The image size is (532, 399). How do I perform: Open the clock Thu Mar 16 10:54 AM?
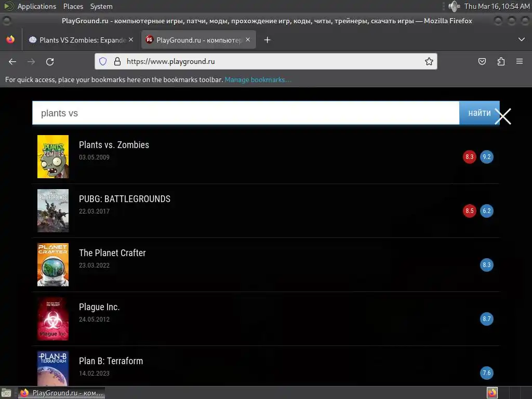coord(497,6)
